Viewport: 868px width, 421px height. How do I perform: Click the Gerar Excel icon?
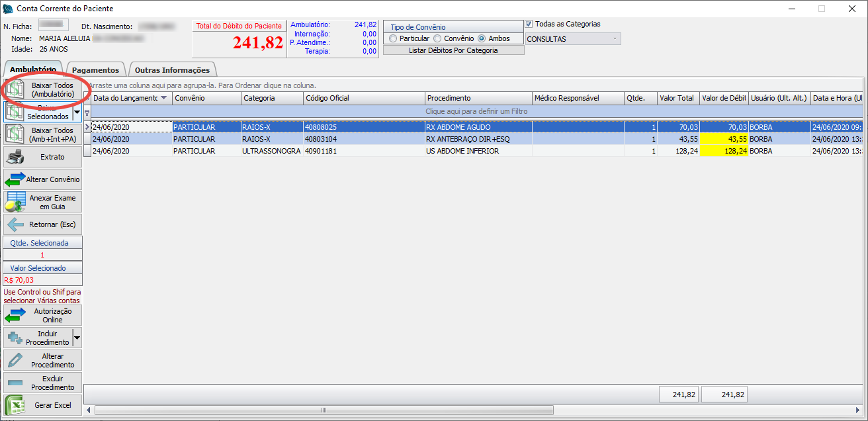pos(15,405)
